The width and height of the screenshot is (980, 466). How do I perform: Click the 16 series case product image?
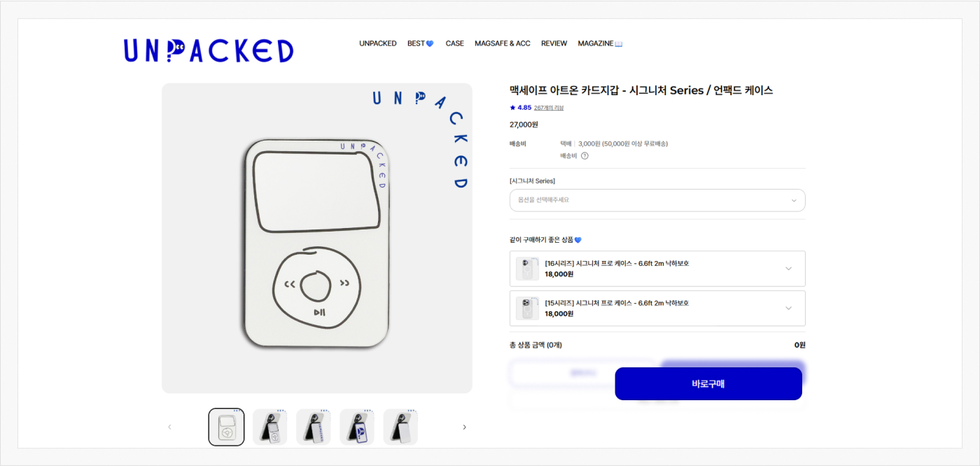pyautogui.click(x=527, y=269)
